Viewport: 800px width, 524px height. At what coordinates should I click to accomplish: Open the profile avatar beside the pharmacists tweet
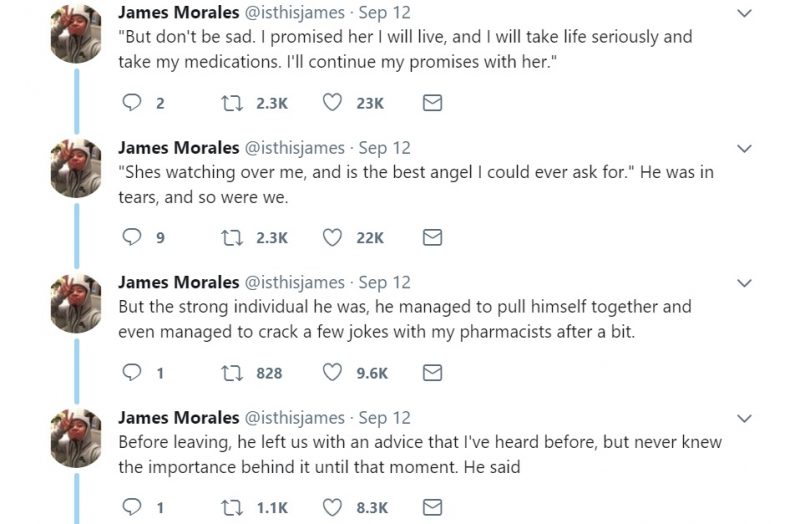[76, 304]
